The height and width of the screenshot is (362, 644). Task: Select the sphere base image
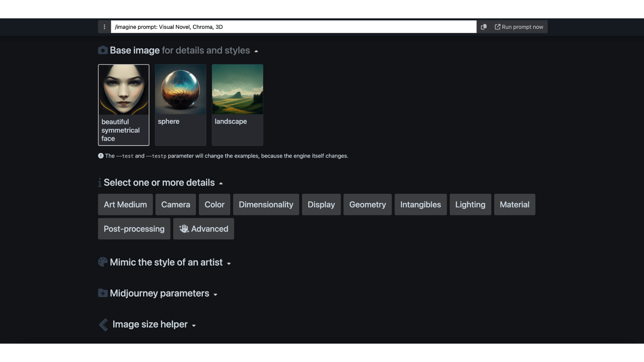click(x=180, y=89)
